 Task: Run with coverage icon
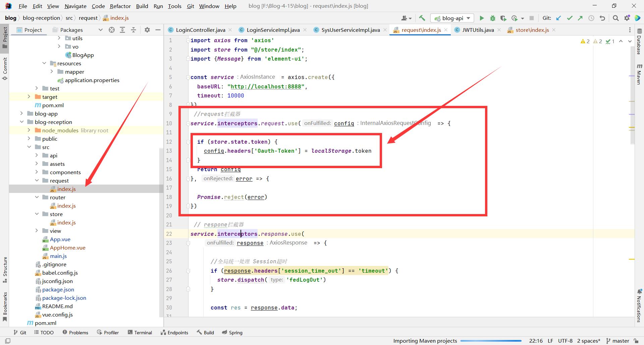pyautogui.click(x=503, y=18)
